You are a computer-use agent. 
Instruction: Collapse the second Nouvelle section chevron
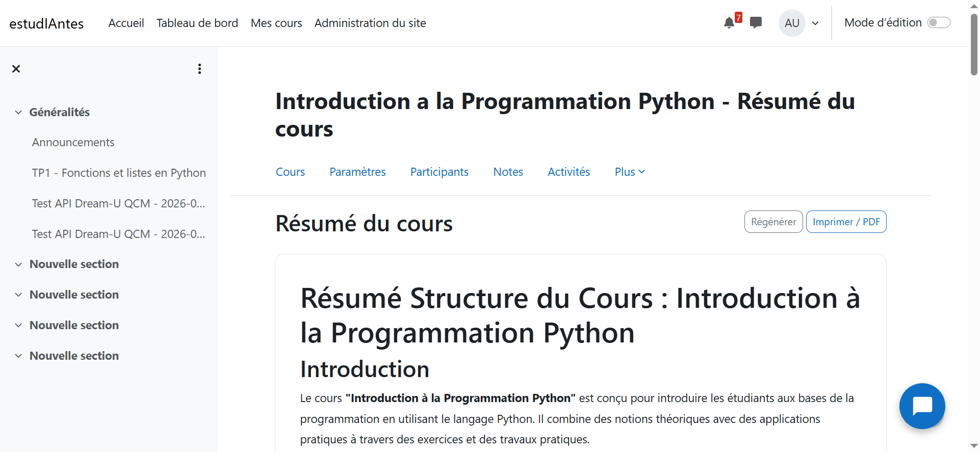click(x=18, y=295)
